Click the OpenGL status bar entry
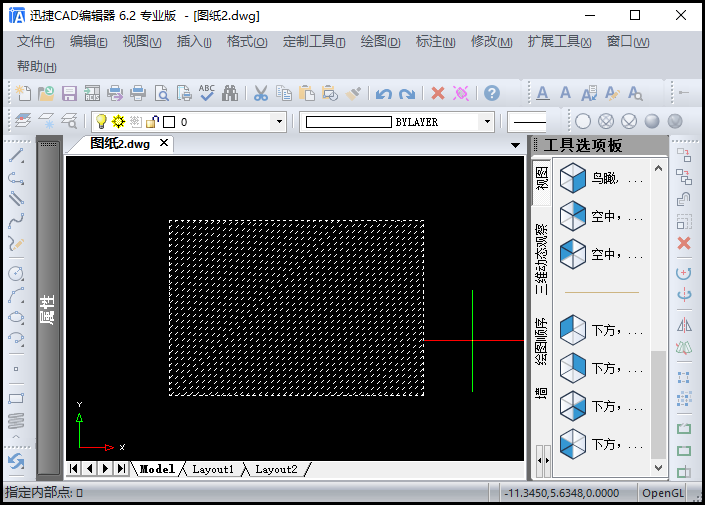The width and height of the screenshot is (705, 505). click(x=663, y=493)
